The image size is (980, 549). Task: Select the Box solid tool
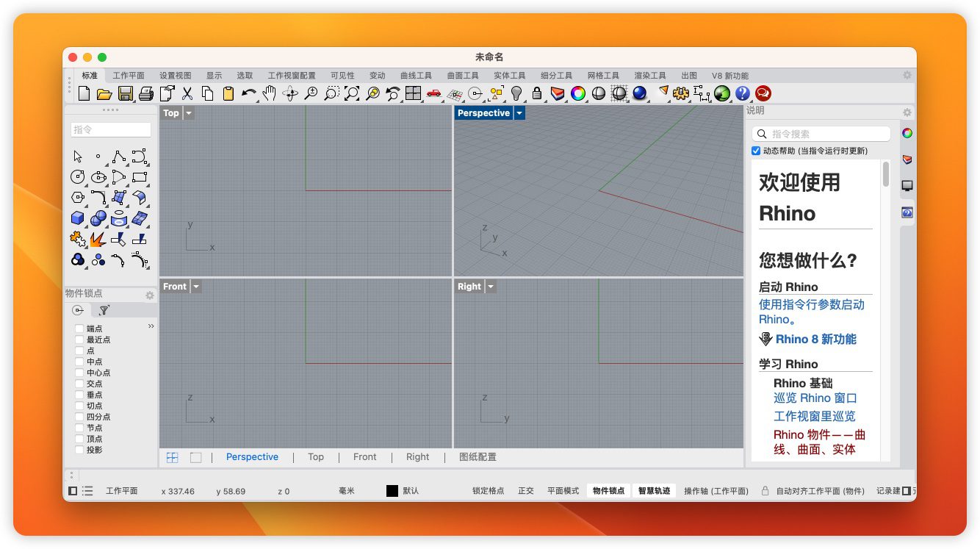(x=78, y=218)
